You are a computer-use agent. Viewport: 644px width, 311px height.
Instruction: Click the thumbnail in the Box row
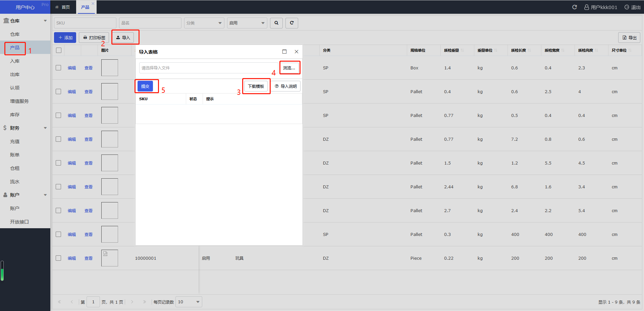coord(110,68)
